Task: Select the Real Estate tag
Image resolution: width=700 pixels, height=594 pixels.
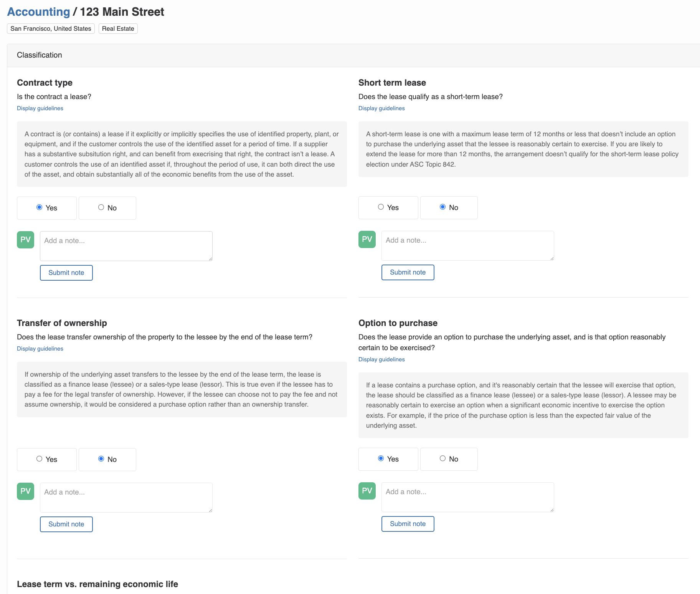Action: (x=118, y=28)
